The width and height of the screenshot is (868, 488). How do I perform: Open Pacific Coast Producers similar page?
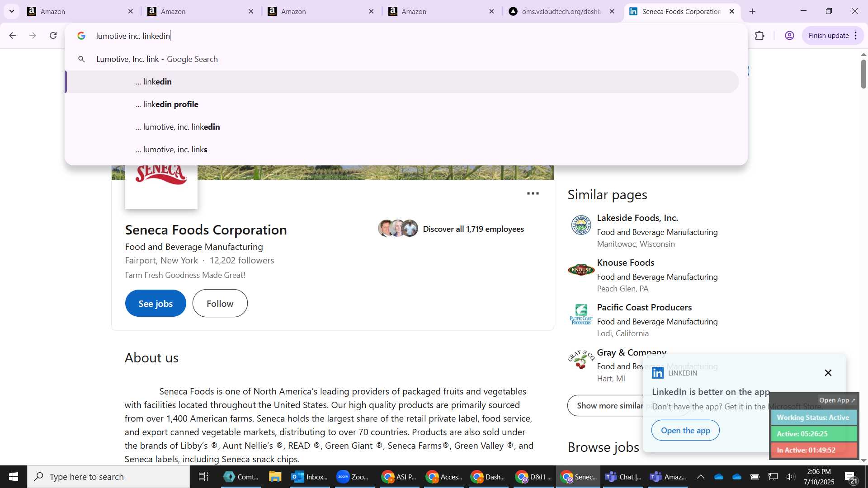[x=644, y=307]
